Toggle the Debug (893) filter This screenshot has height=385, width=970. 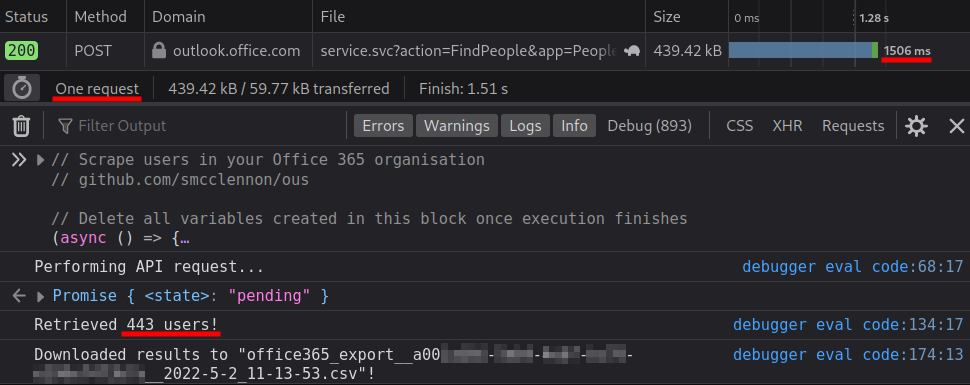tap(650, 126)
